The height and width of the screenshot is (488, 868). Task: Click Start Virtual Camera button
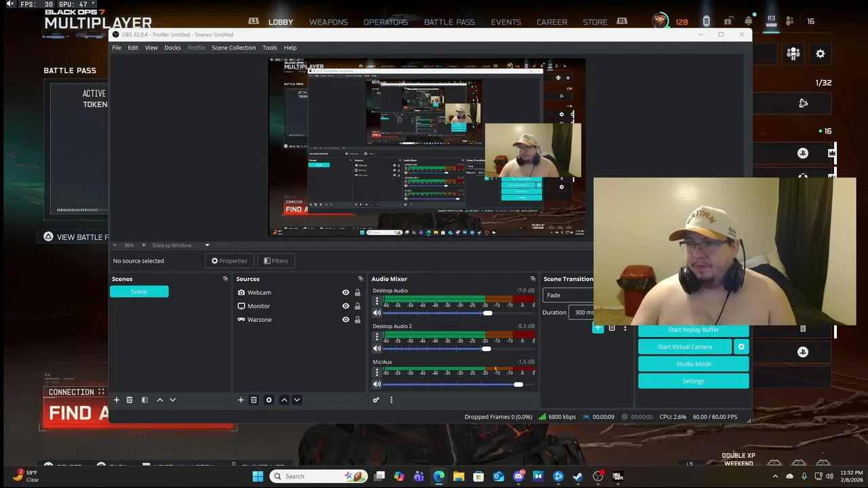pos(685,346)
